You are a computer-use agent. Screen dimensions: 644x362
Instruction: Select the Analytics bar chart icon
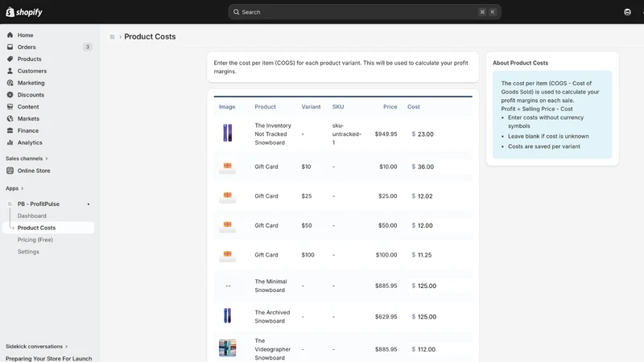[x=10, y=142]
